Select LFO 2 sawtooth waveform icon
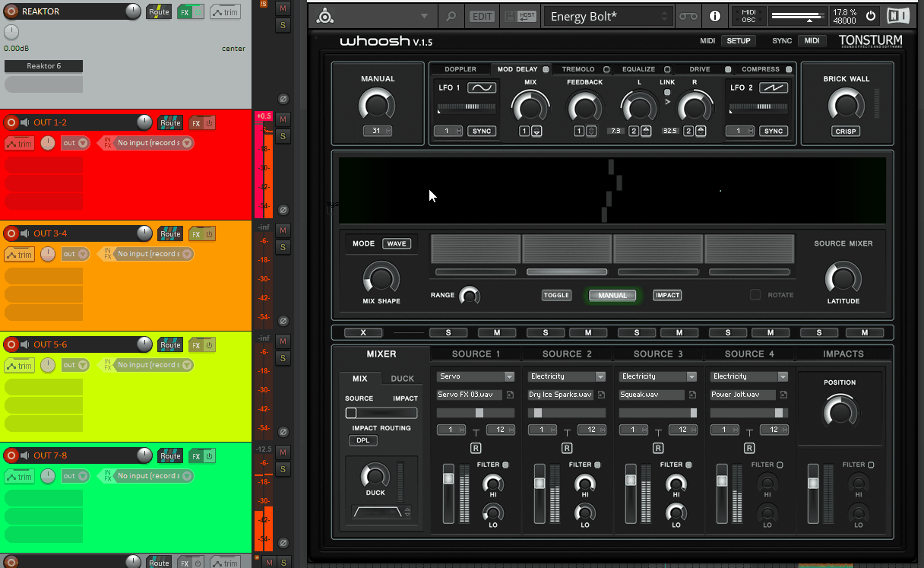 coord(774,88)
